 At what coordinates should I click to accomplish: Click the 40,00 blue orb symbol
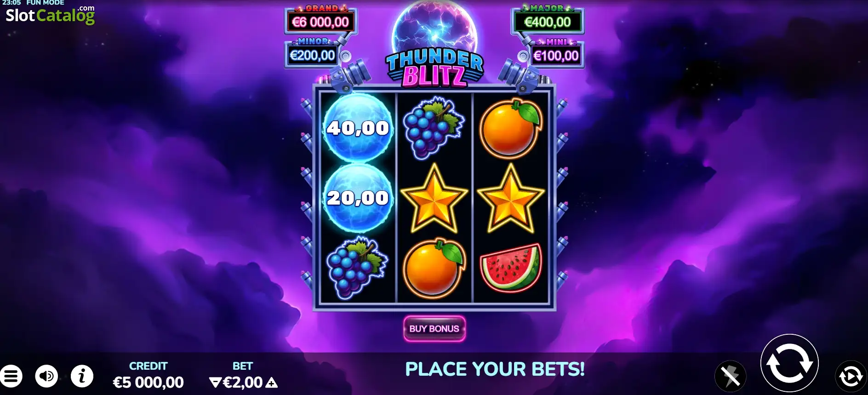(358, 128)
